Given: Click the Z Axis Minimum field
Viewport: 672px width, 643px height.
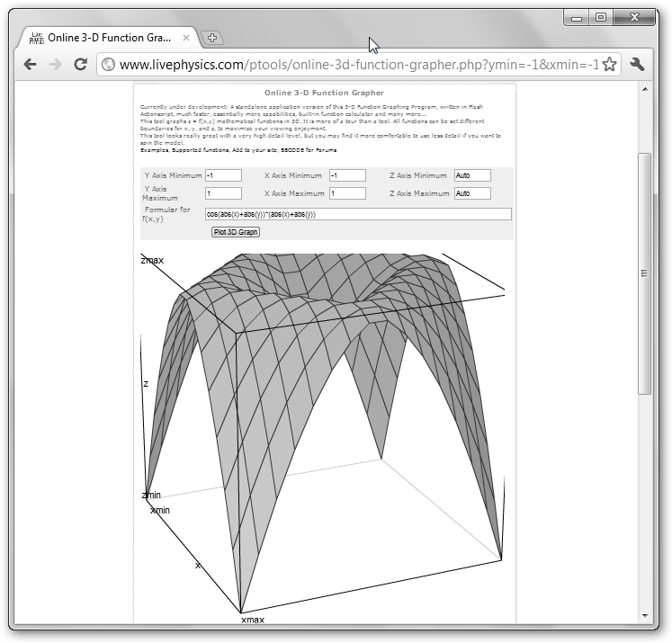Looking at the screenshot, I should point(472,175).
